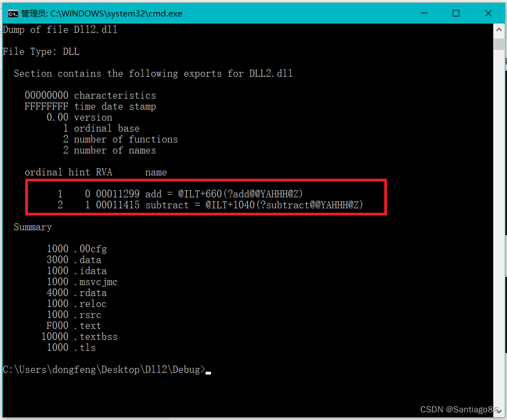Click the '1000 .tls' section row
The image size is (507, 420).
(71, 348)
